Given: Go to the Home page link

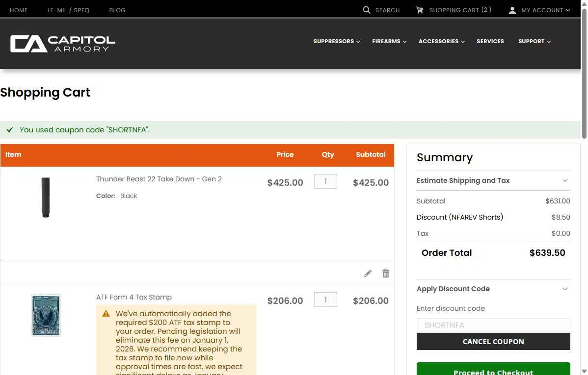Looking at the screenshot, I should pos(19,10).
